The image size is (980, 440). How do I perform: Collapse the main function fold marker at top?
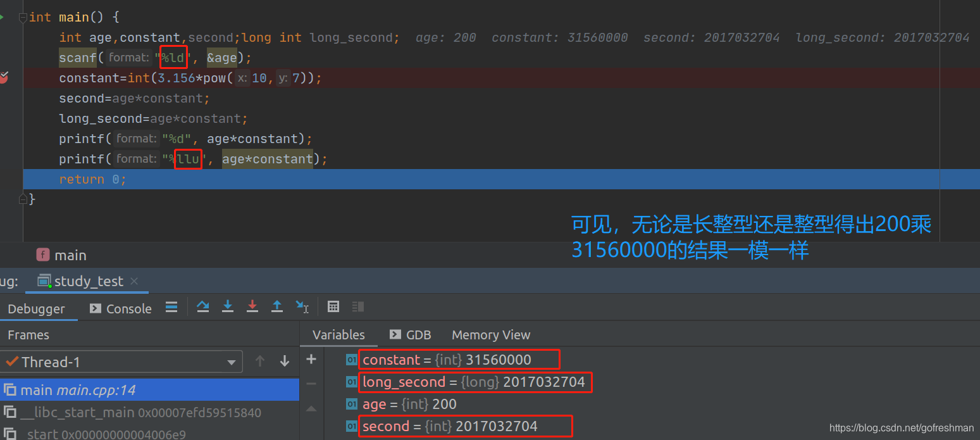[x=23, y=18]
